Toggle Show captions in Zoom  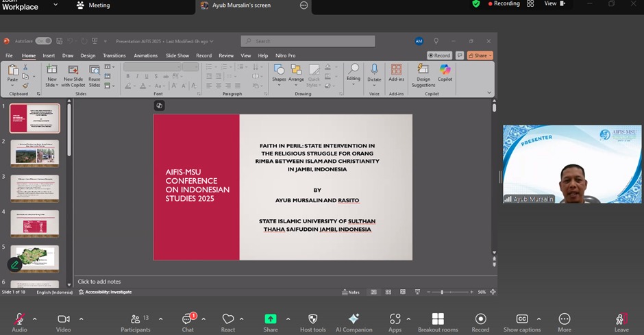click(522, 319)
